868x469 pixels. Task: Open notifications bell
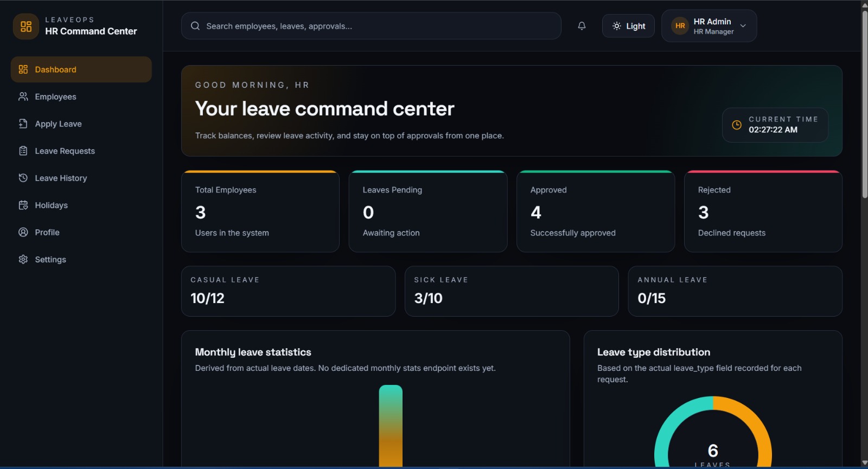[x=582, y=26]
